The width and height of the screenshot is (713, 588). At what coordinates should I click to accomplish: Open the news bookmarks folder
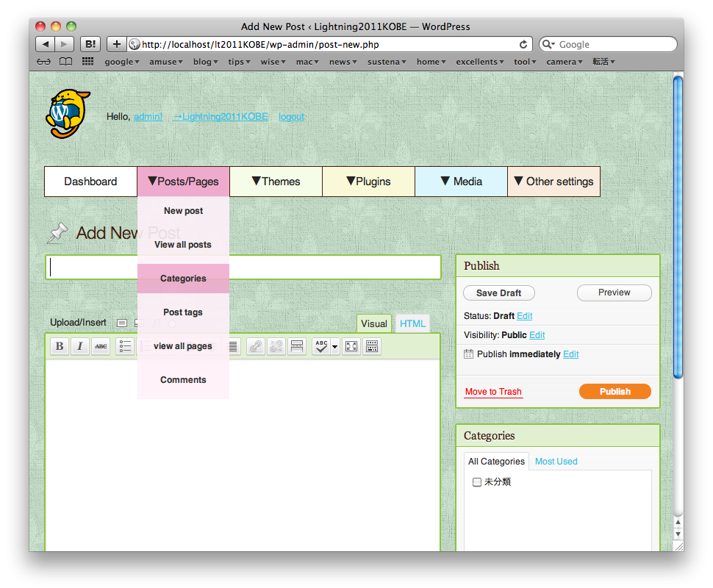point(343,62)
